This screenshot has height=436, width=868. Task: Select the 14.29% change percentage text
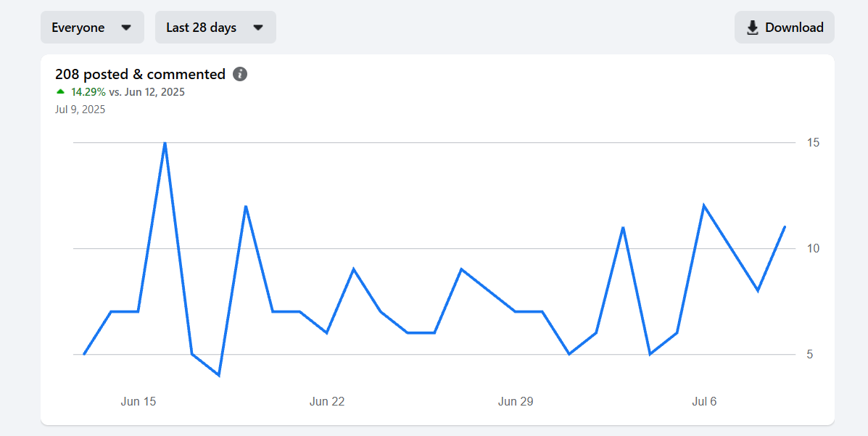[x=88, y=92]
